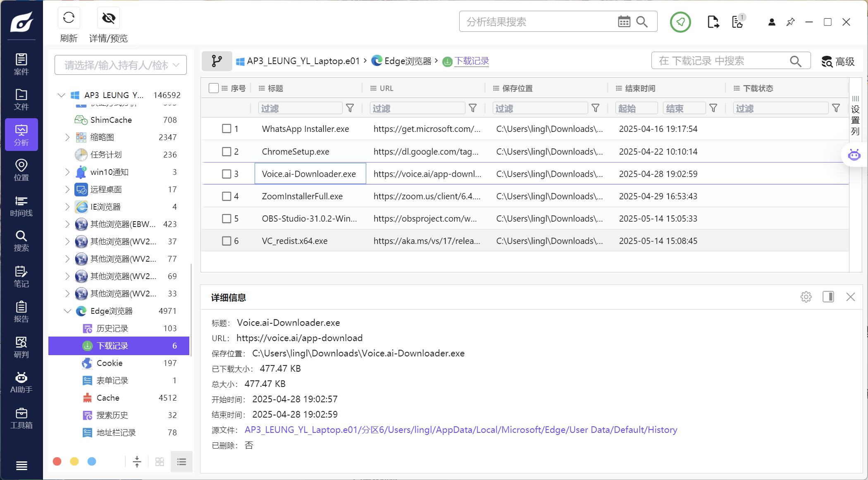The image size is (868, 480).
Task: Tick the checkbox for ZoomInstallerFull.exe
Action: click(227, 196)
